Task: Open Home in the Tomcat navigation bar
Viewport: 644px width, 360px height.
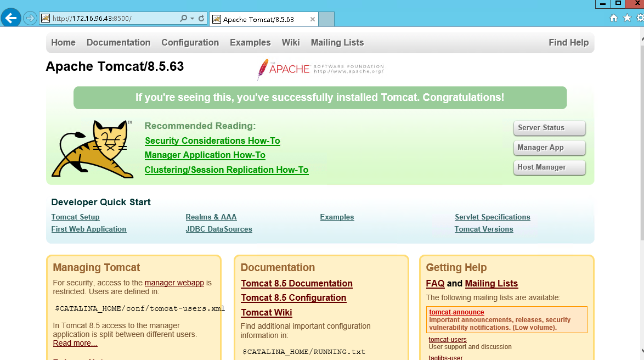Action: point(63,43)
